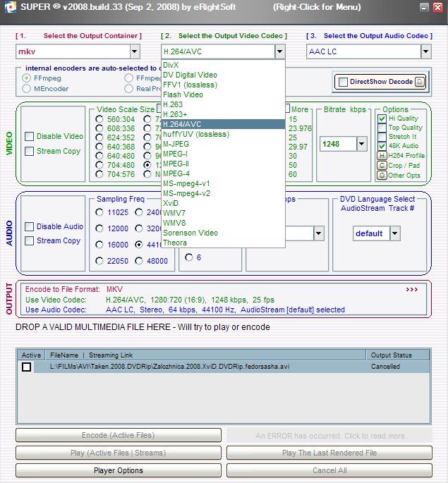Check the DirectShow Decode checkbox
The width and height of the screenshot is (448, 483).
click(343, 82)
